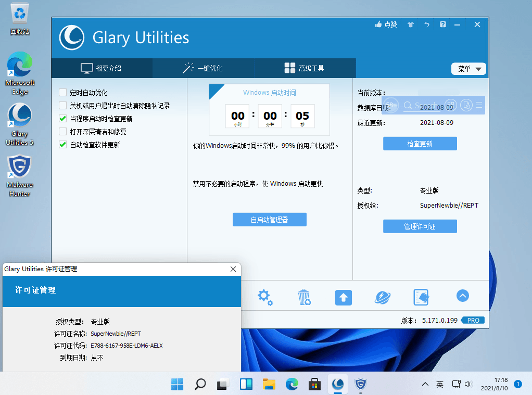Enable 定时自动优化 checkbox
Viewport: 532px width, 395px height.
pyautogui.click(x=63, y=92)
